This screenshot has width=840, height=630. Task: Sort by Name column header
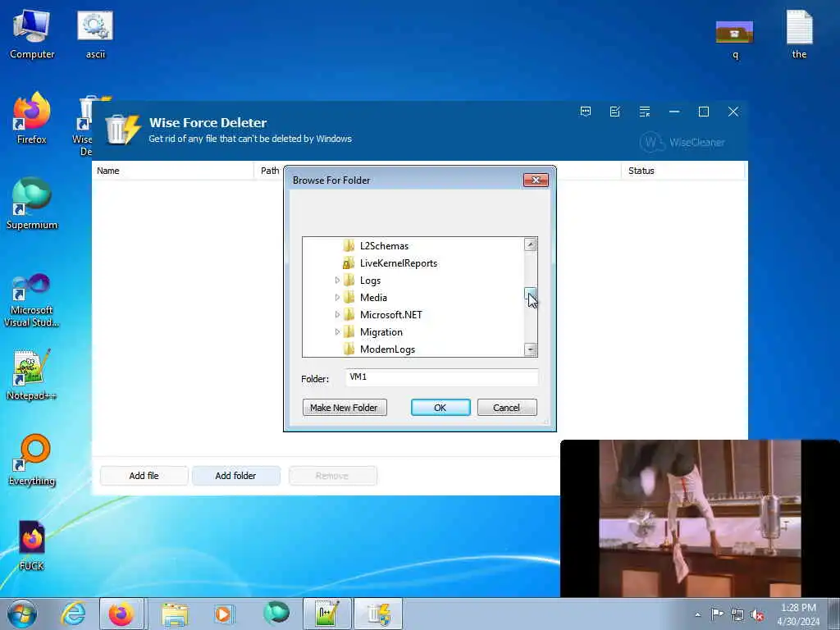coord(173,171)
